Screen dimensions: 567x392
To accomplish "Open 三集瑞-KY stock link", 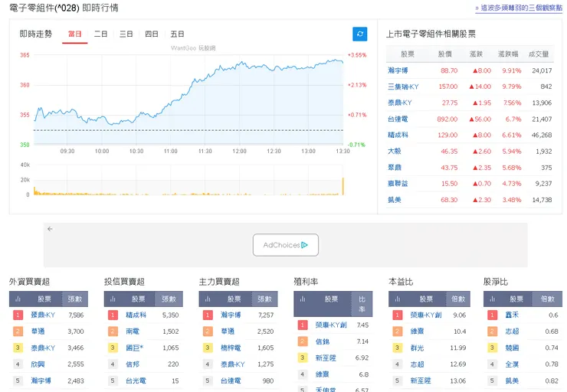I will pos(403,87).
